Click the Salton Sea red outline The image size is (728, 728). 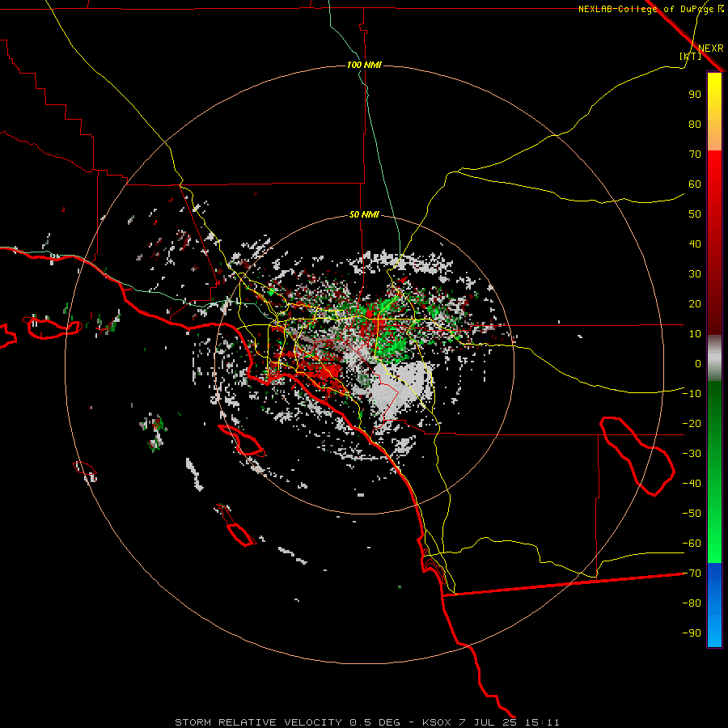click(x=637, y=456)
